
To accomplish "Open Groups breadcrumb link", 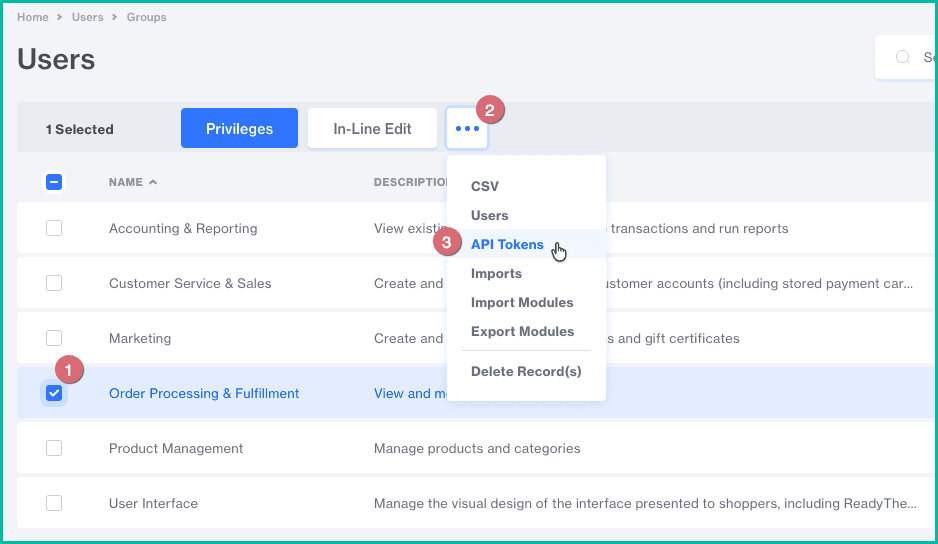I will 147,17.
